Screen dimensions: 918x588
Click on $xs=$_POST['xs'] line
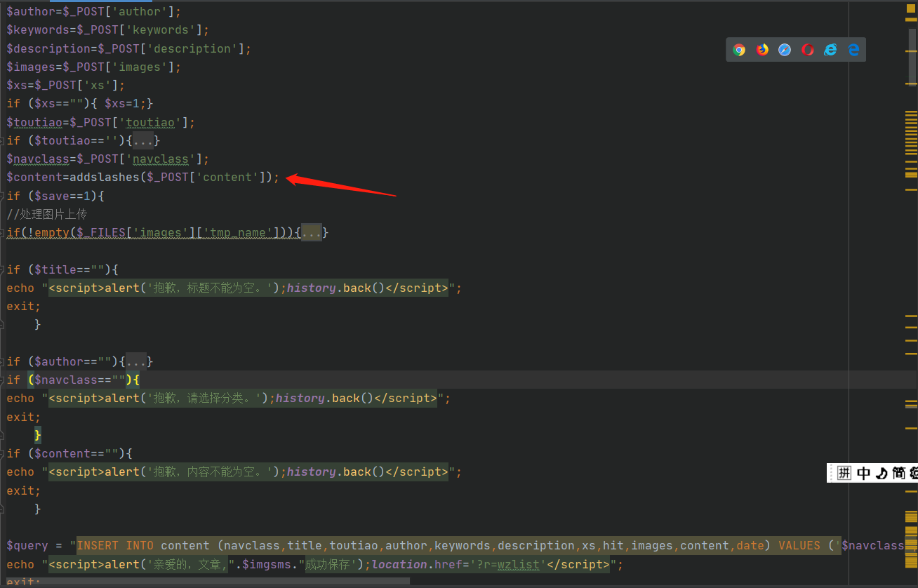tap(66, 85)
